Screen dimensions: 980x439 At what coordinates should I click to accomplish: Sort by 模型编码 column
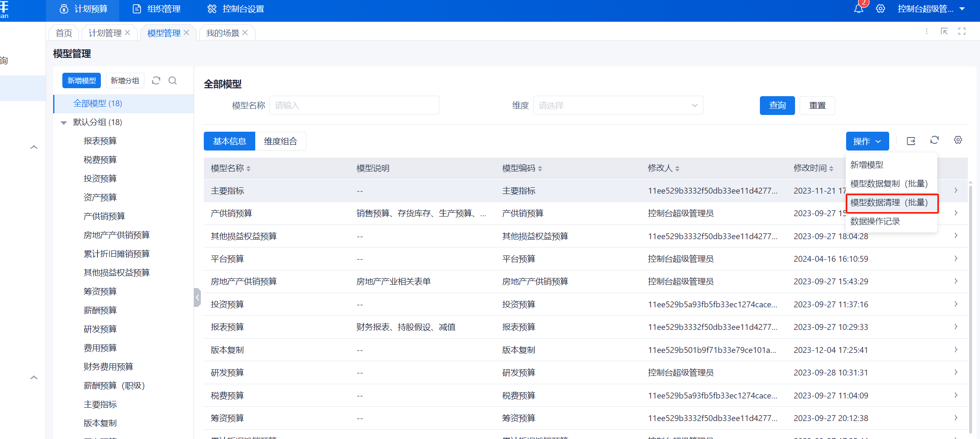tap(540, 168)
